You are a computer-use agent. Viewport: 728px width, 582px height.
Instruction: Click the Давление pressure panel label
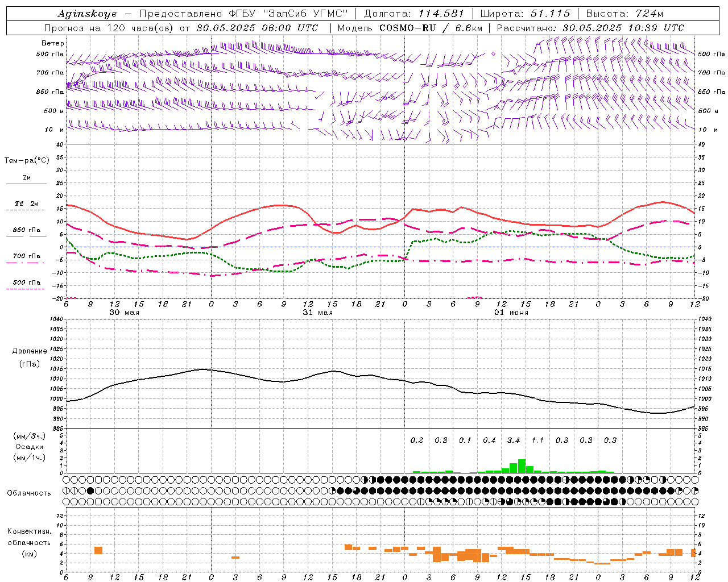click(30, 351)
